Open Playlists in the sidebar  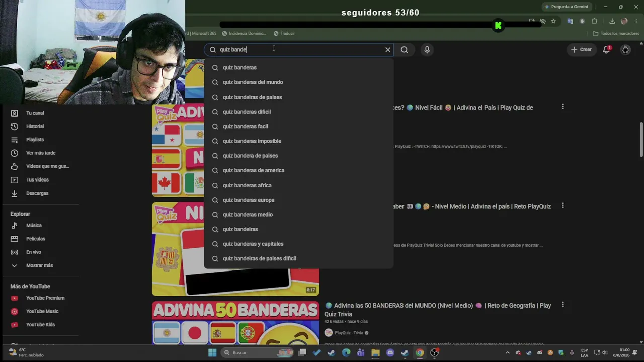coord(41,140)
